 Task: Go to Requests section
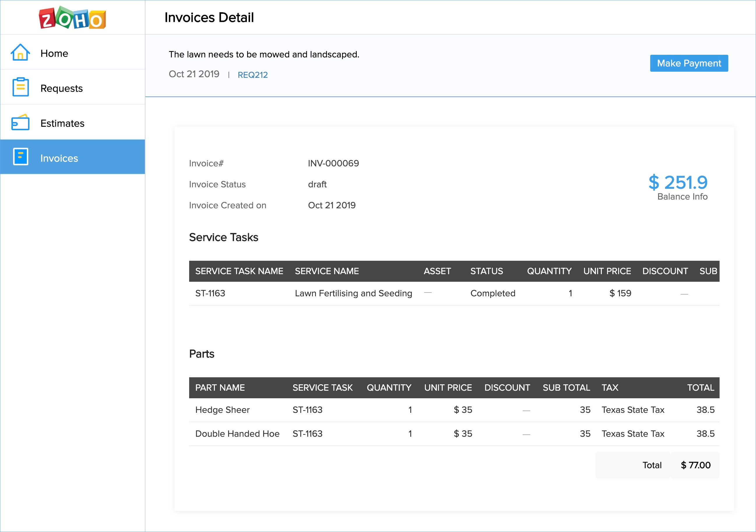coord(61,88)
